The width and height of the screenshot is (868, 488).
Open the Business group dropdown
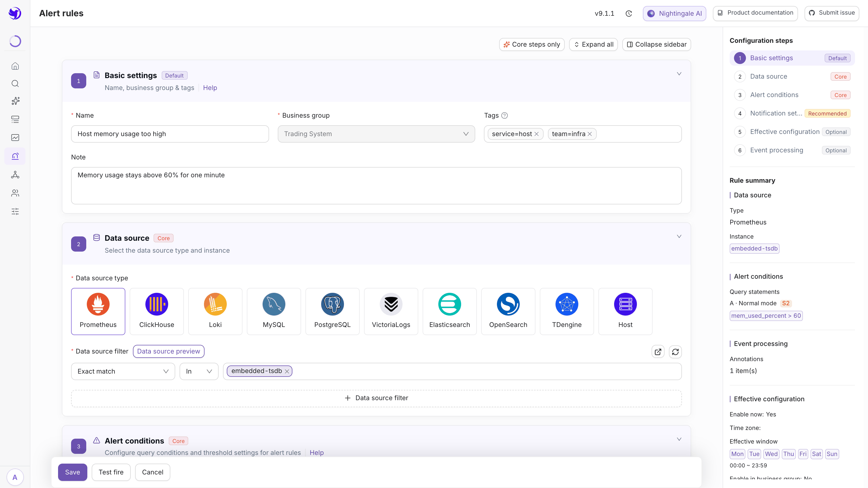[376, 134]
